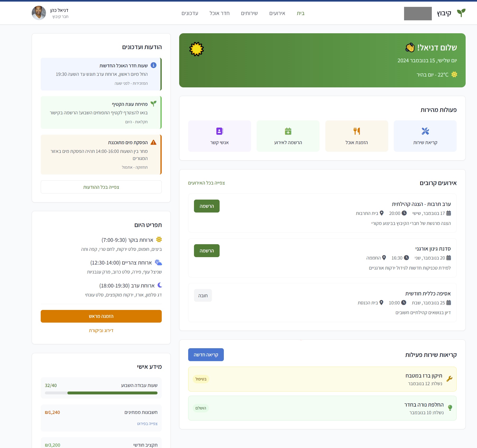Viewport: 477px width, 448px height.
Task: Click the clock icon next to 20:00
Action: (x=404, y=213)
